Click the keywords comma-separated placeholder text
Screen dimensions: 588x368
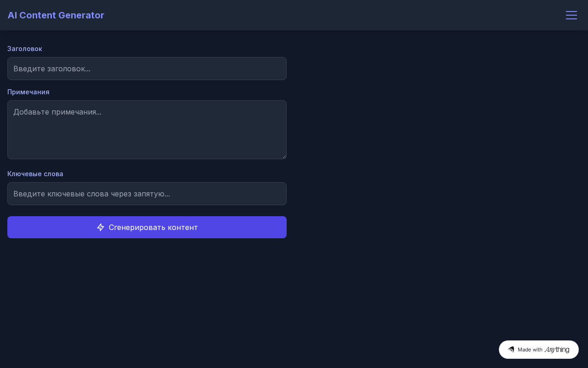tap(91, 194)
